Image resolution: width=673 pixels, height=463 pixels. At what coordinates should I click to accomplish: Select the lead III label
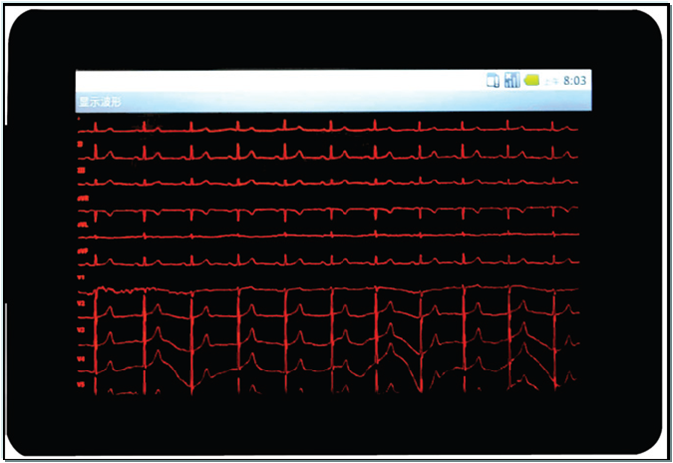point(81,171)
